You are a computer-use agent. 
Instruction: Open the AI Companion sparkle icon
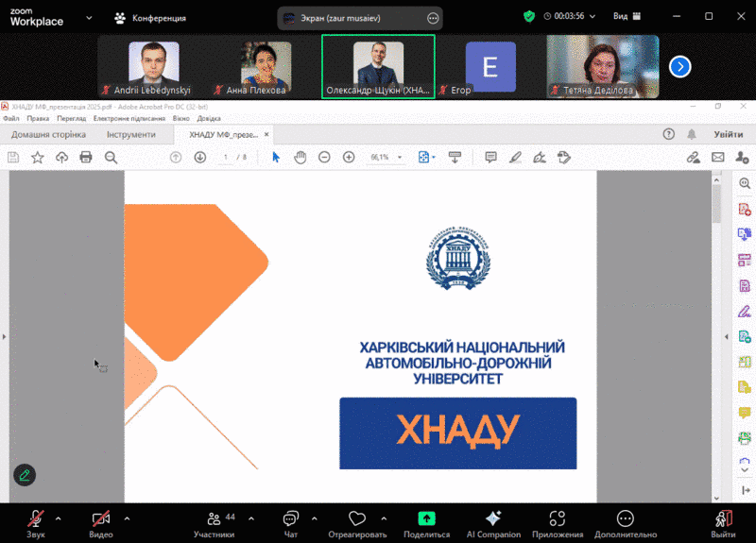(493, 518)
